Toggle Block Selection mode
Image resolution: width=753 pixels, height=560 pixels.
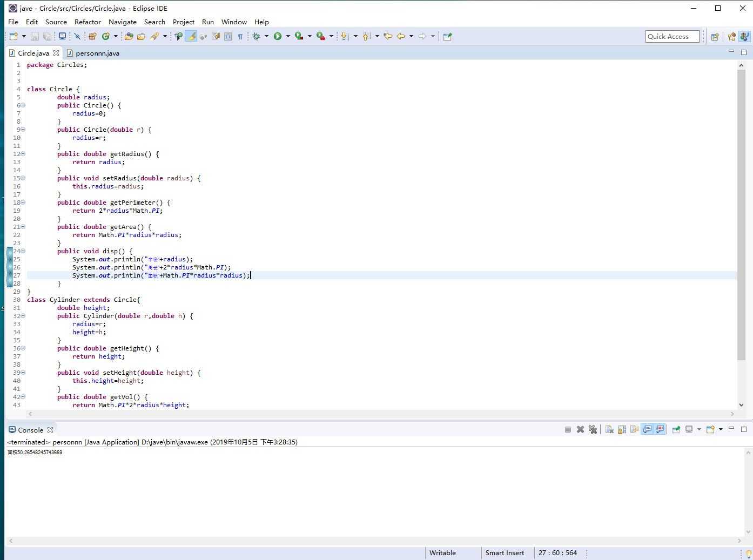pos(228,36)
